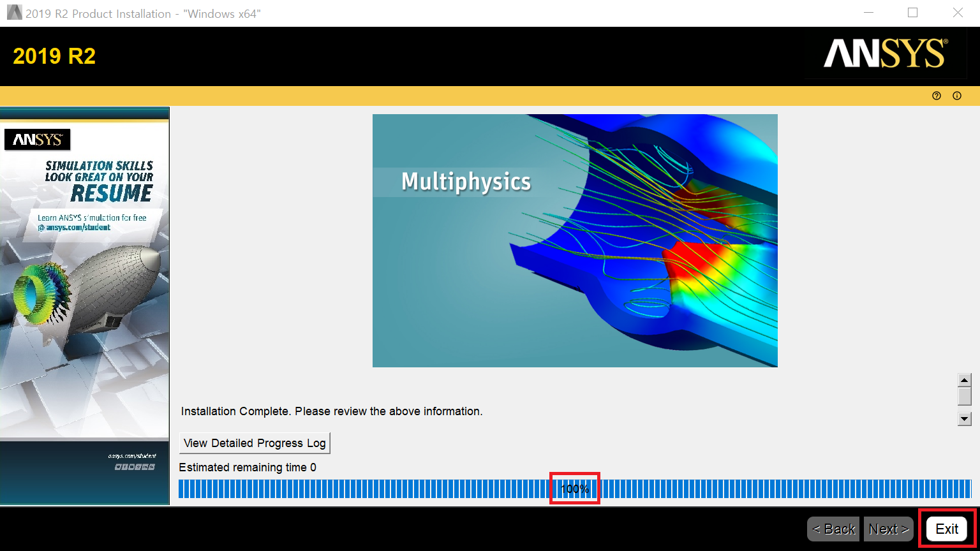Click the Next > button
The image size is (980, 551).
[889, 529]
